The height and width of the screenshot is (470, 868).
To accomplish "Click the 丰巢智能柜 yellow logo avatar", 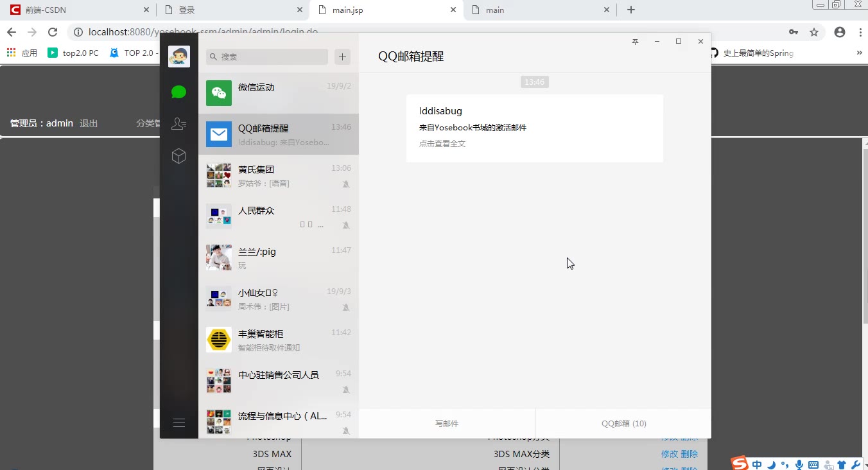I will tap(219, 340).
